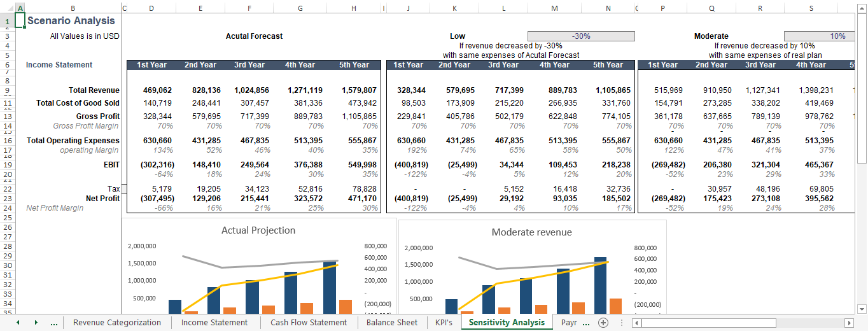Image resolution: width=868 pixels, height=331 pixels.
Task: Select the 134% operating margin cell
Action: click(x=150, y=150)
